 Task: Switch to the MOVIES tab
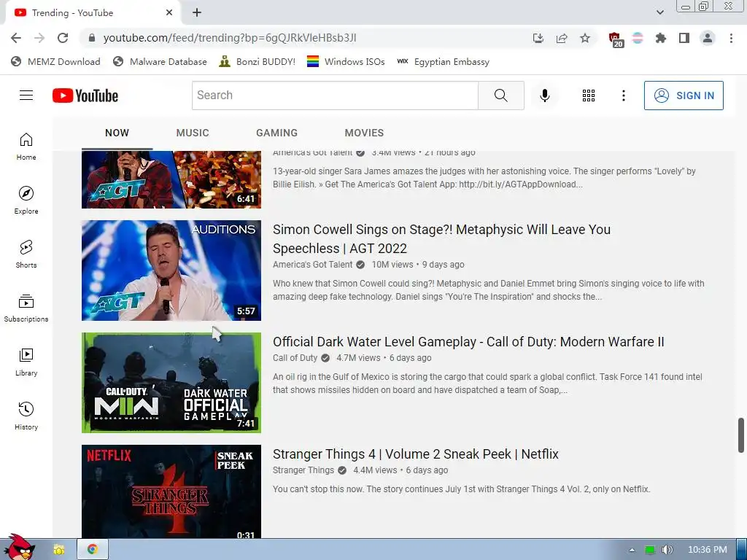pyautogui.click(x=364, y=133)
